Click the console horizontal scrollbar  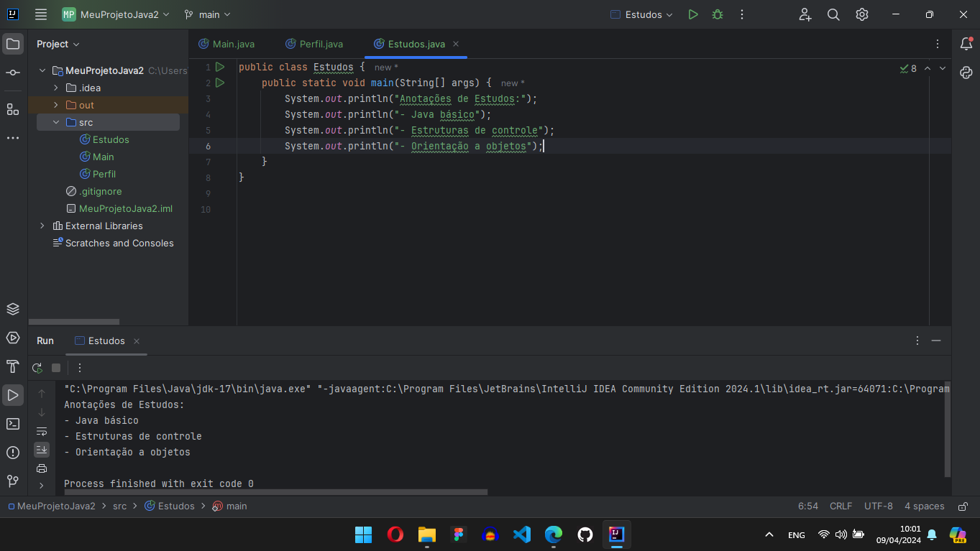pos(276,492)
